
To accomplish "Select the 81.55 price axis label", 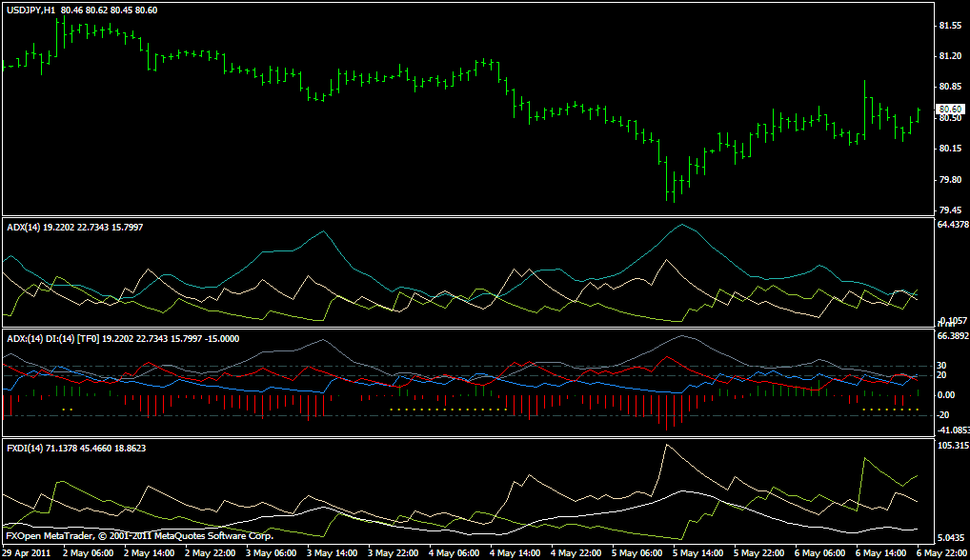I will [x=950, y=26].
